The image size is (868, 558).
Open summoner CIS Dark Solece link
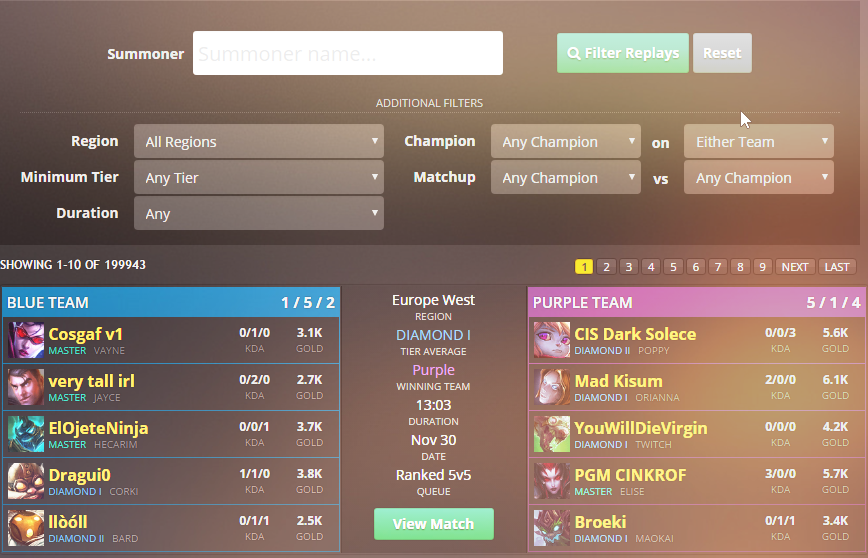coord(635,334)
